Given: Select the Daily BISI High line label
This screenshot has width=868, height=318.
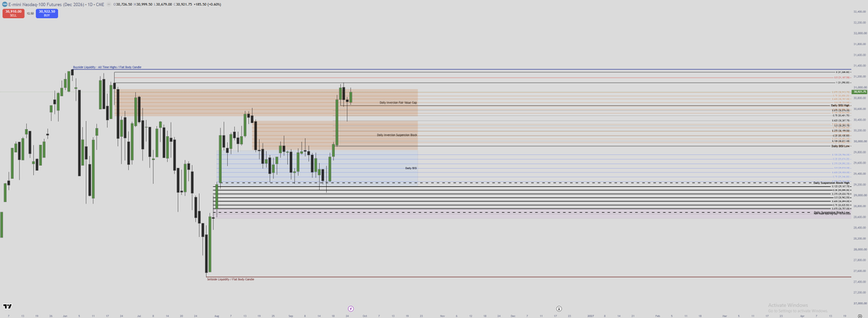Looking at the screenshot, I should (840, 106).
